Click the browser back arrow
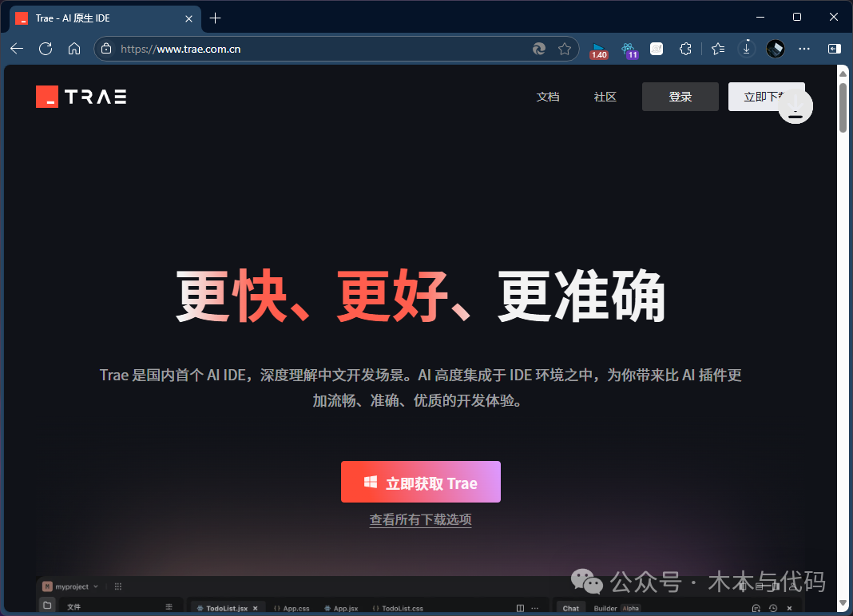The image size is (853, 616). [x=17, y=49]
